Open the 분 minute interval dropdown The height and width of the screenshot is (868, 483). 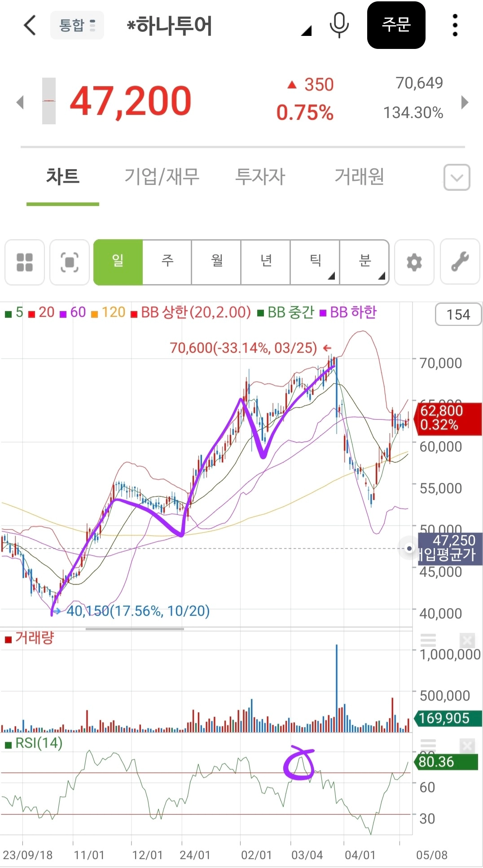click(x=364, y=262)
